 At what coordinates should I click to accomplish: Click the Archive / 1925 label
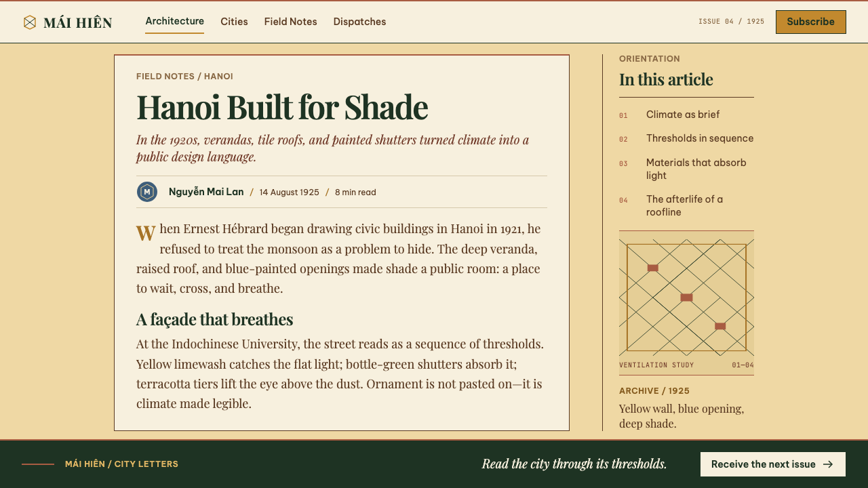pos(654,391)
